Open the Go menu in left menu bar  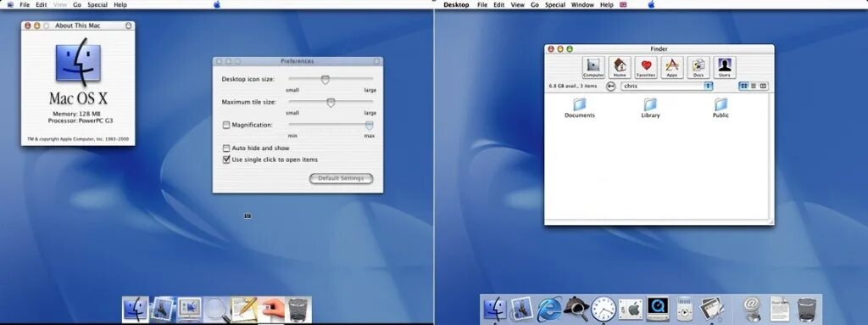[x=77, y=4]
